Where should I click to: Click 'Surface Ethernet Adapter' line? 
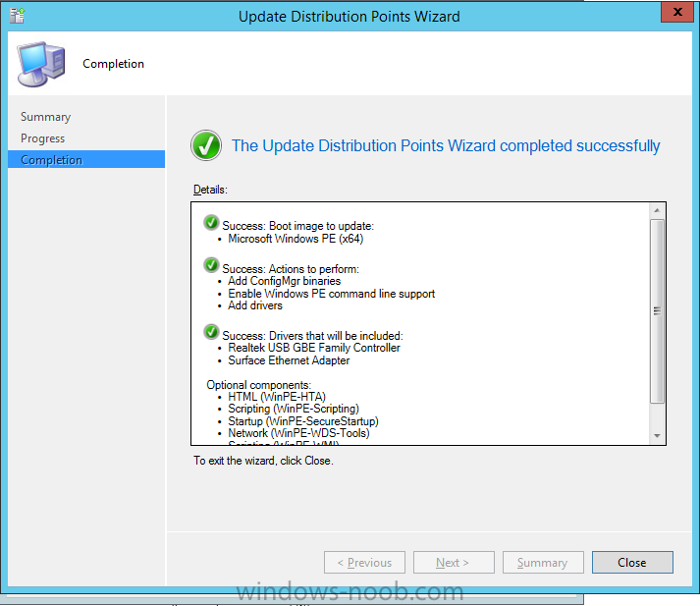tap(289, 360)
